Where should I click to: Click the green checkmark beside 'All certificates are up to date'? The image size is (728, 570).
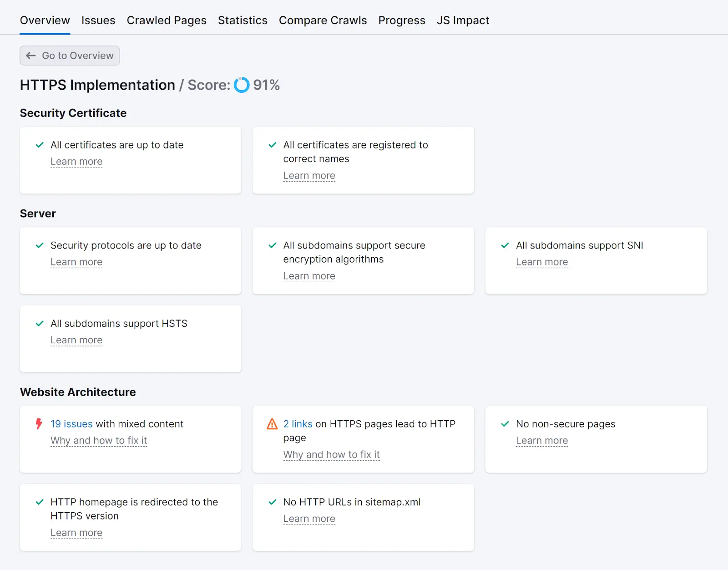click(x=39, y=145)
